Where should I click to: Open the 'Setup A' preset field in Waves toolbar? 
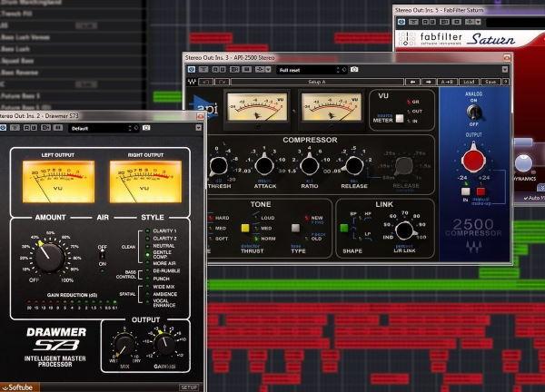[x=317, y=82]
